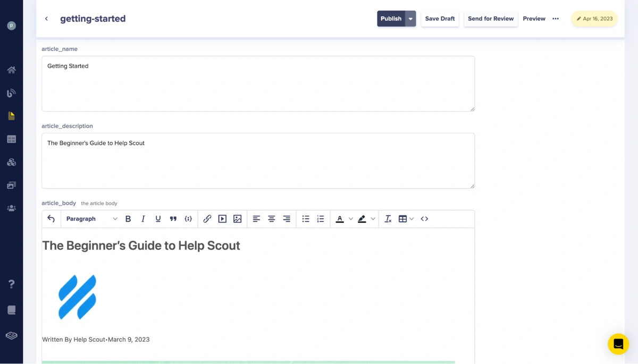The image size is (638, 364).
Task: Open the Paragraph style dropdown
Action: pos(91,219)
